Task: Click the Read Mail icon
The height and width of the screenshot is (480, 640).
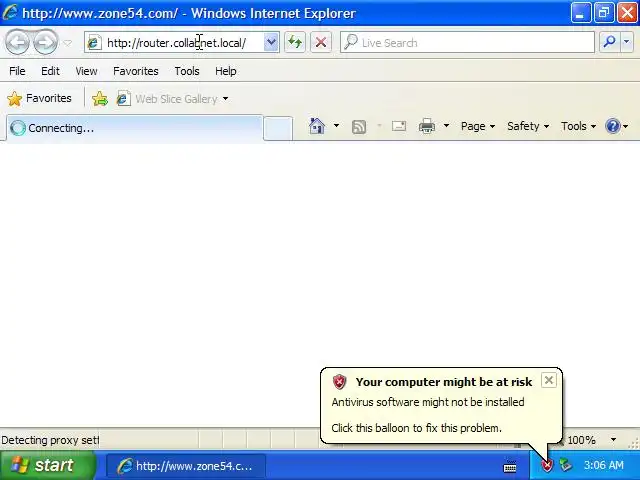Action: [x=399, y=126]
